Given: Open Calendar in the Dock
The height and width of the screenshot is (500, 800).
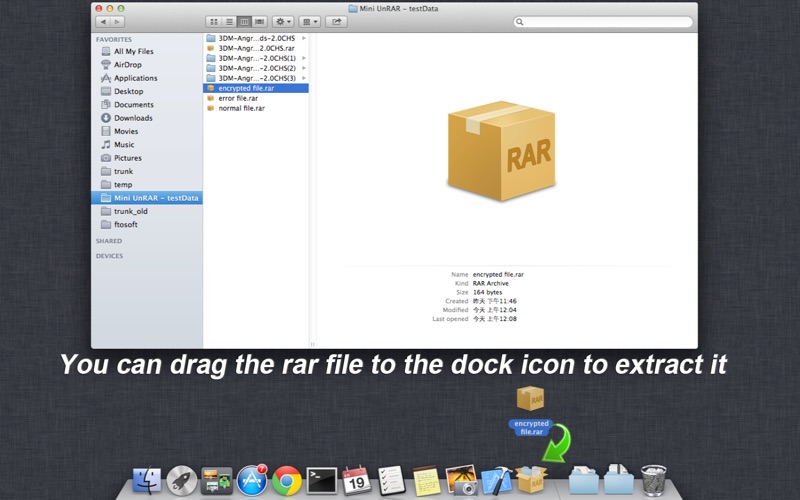Looking at the screenshot, I should point(356,480).
